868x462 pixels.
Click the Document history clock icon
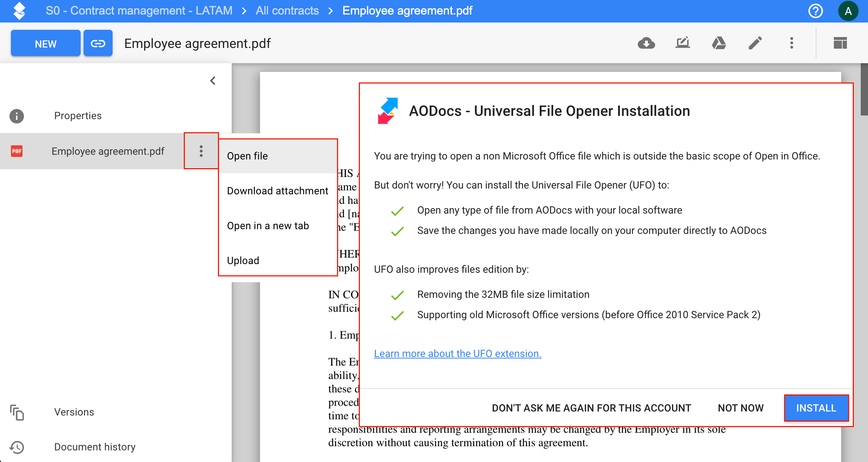[x=17, y=447]
